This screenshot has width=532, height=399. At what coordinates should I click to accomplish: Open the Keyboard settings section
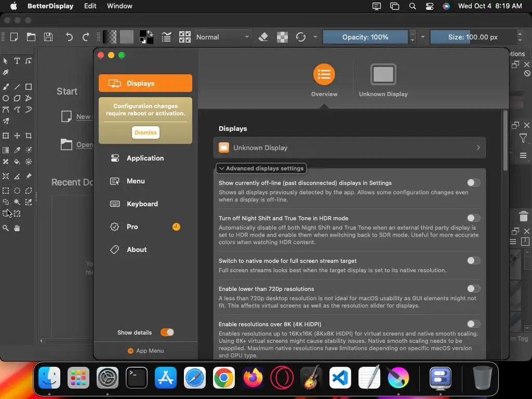145,204
